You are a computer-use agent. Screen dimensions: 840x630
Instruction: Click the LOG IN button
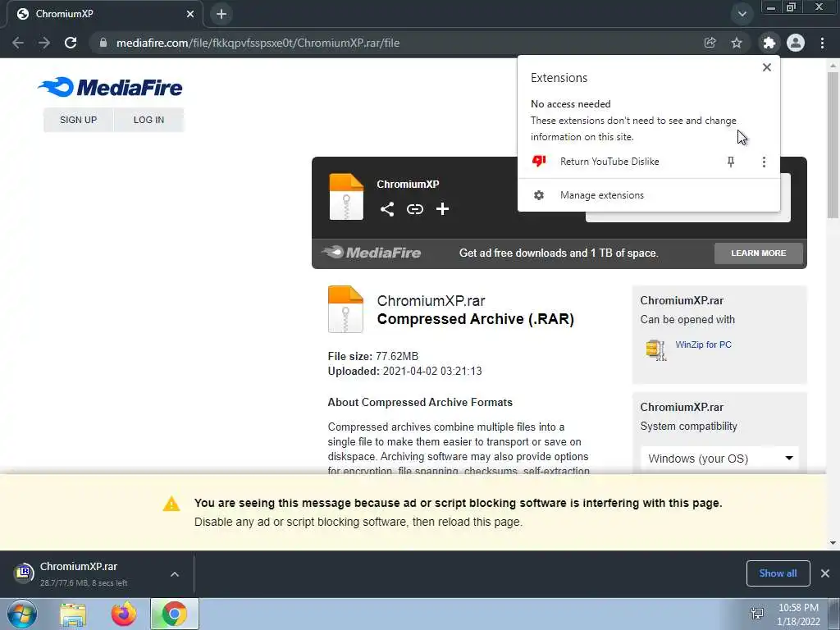click(x=149, y=120)
